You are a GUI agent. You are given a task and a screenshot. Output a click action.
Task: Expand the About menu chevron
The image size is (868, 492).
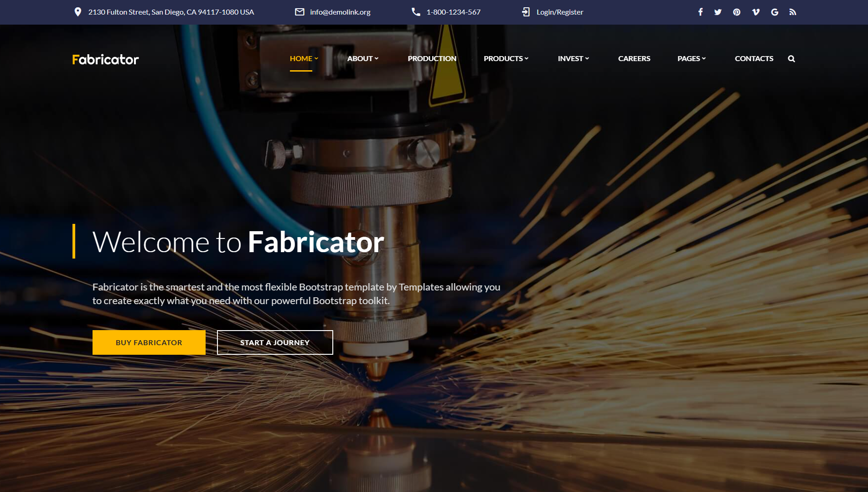pyautogui.click(x=376, y=59)
